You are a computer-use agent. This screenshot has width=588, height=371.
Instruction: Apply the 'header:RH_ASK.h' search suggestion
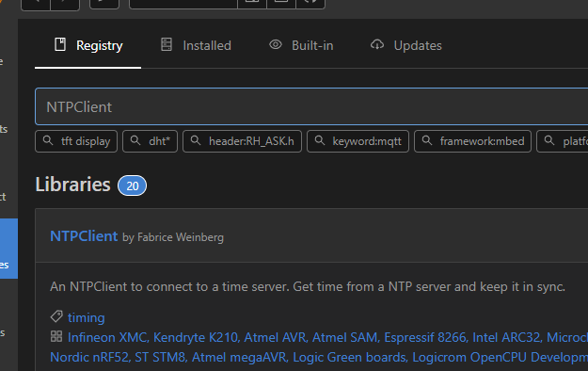[242, 141]
